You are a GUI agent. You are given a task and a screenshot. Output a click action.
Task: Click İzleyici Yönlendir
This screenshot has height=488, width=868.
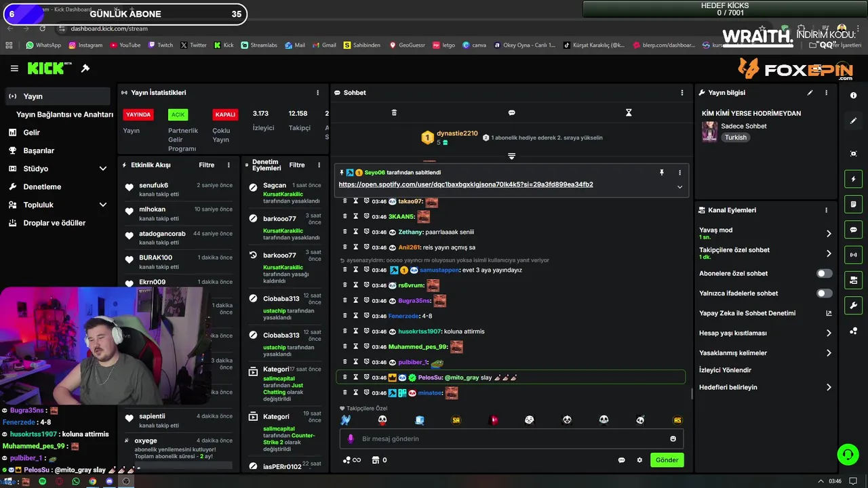tap(725, 370)
